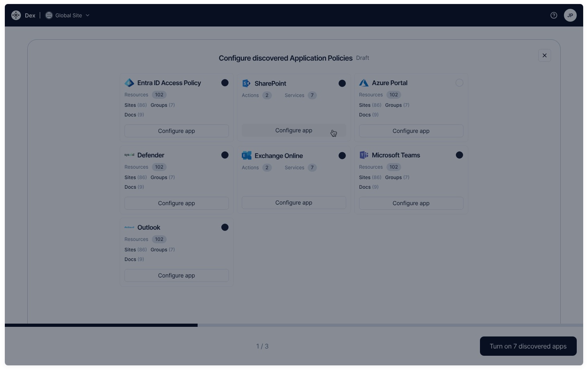The height and width of the screenshot is (371, 588).
Task: Enable the Azure Portal selection circle
Action: [459, 83]
